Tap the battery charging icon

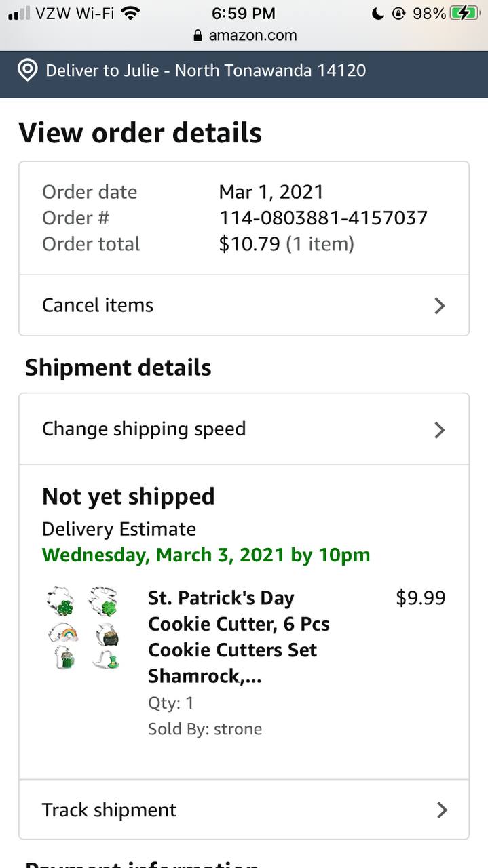click(464, 14)
